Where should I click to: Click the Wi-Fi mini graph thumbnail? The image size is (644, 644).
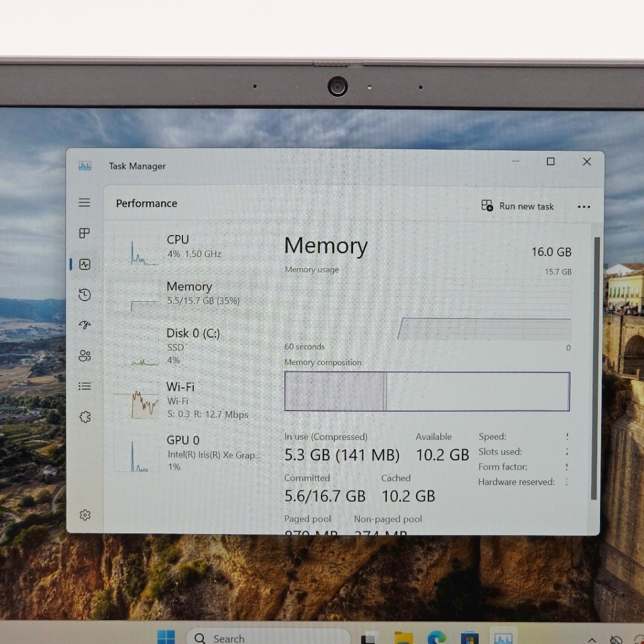(136, 400)
